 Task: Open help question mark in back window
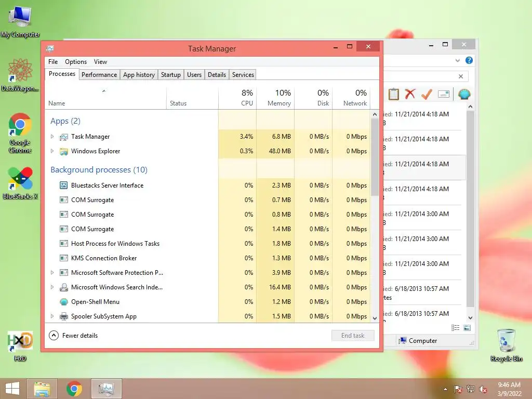(469, 60)
